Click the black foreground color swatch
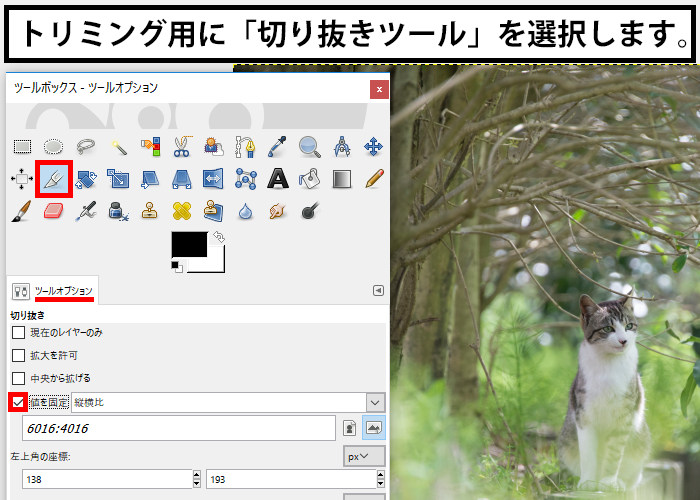This screenshot has height=500, width=700. [188, 243]
